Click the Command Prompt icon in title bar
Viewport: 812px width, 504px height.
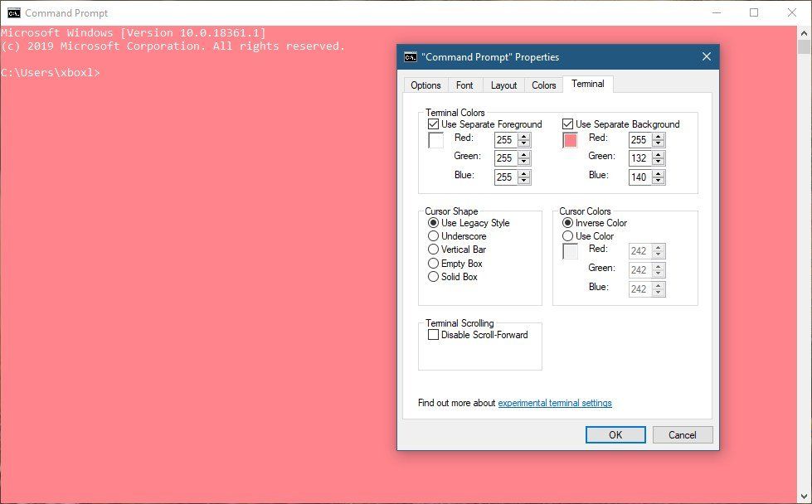[x=13, y=12]
